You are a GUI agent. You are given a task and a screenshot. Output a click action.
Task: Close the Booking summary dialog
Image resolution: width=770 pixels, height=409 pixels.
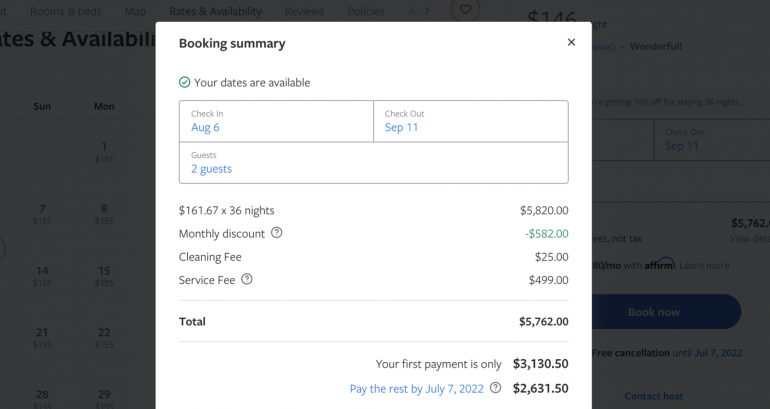click(x=571, y=43)
